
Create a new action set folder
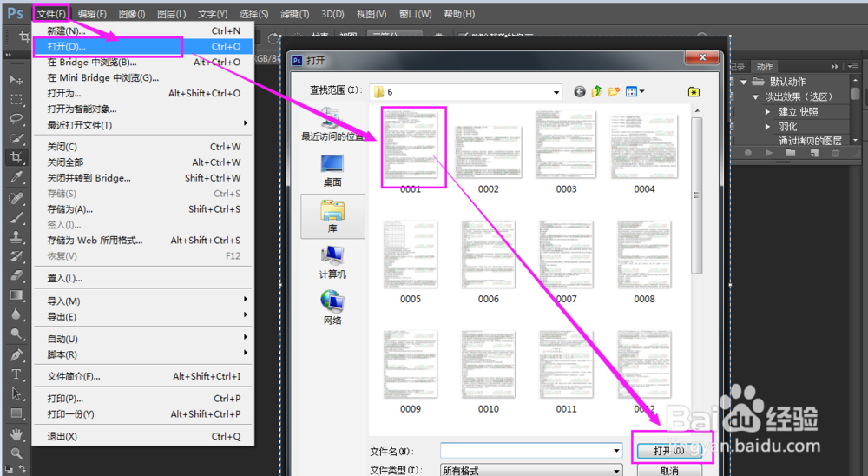791,153
